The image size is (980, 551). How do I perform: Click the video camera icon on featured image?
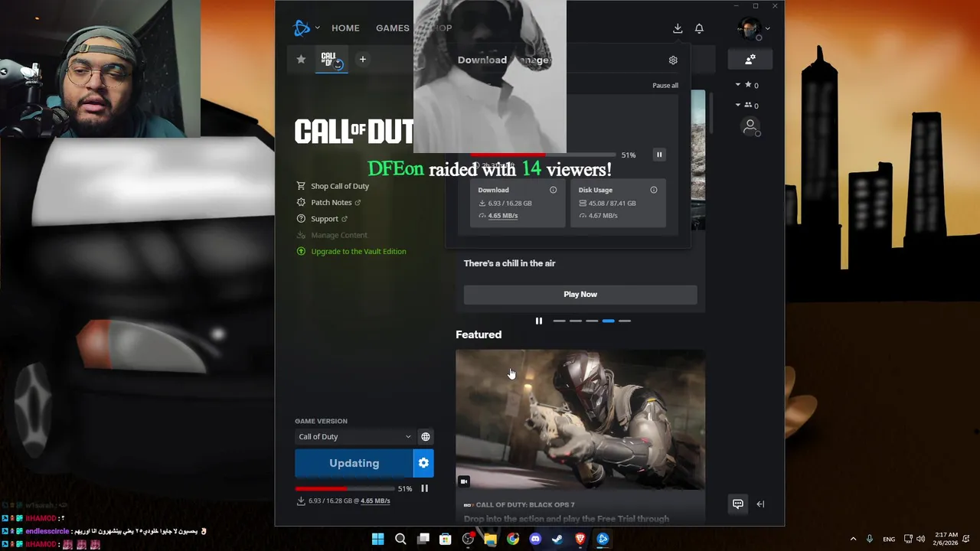[x=464, y=481]
